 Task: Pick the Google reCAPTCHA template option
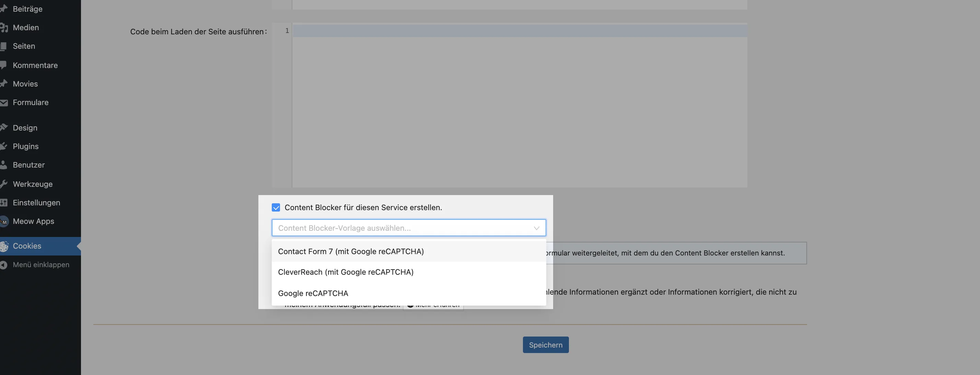coord(313,293)
